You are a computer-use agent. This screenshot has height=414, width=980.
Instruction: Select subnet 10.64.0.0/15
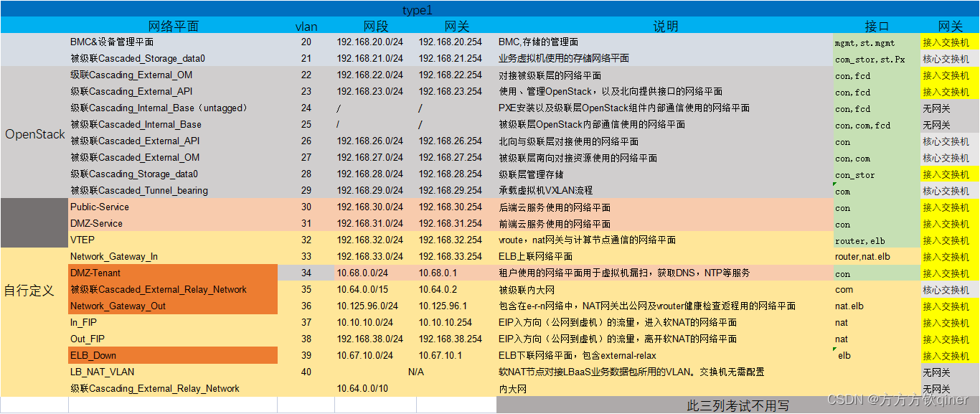coord(375,290)
